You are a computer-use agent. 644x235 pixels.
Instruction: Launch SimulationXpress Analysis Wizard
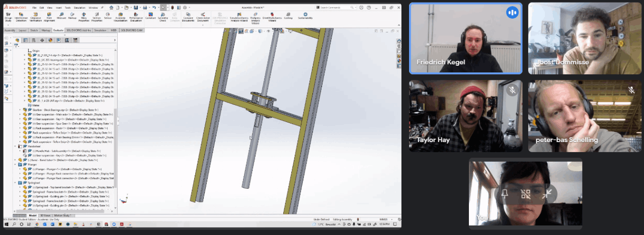(239, 18)
